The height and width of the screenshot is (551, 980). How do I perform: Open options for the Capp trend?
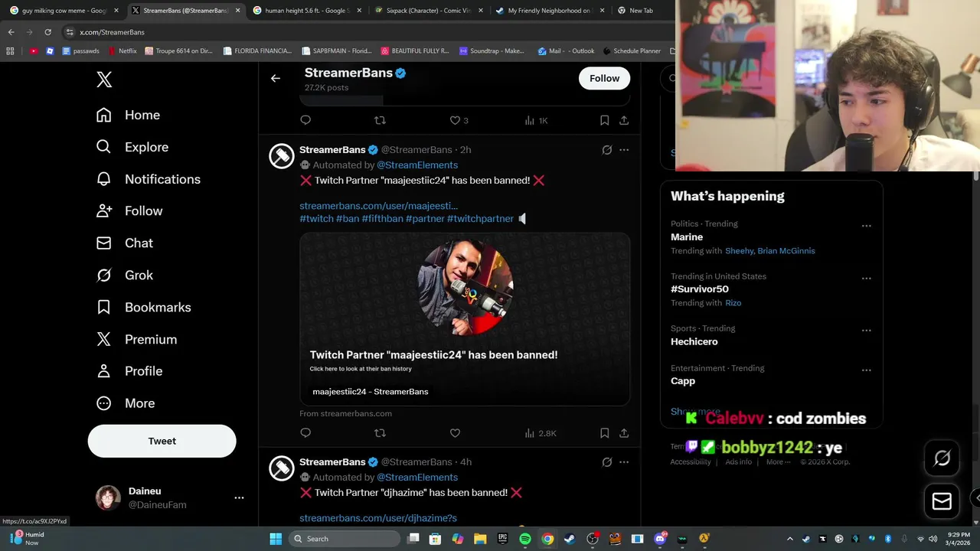(x=866, y=370)
